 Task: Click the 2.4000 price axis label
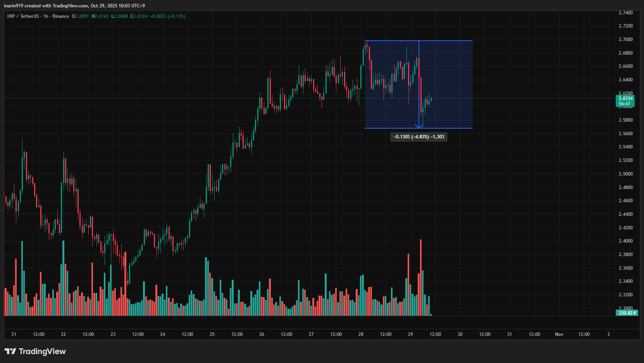(x=625, y=241)
